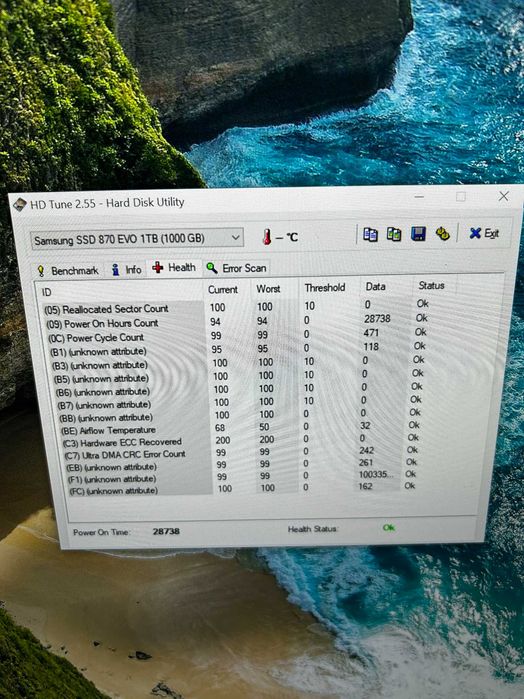
Task: Click the Status column header
Action: click(x=431, y=285)
